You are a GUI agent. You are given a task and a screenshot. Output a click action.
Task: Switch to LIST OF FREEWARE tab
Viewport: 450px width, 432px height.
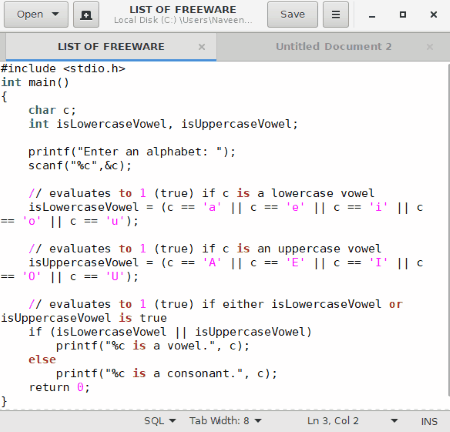coord(111,47)
